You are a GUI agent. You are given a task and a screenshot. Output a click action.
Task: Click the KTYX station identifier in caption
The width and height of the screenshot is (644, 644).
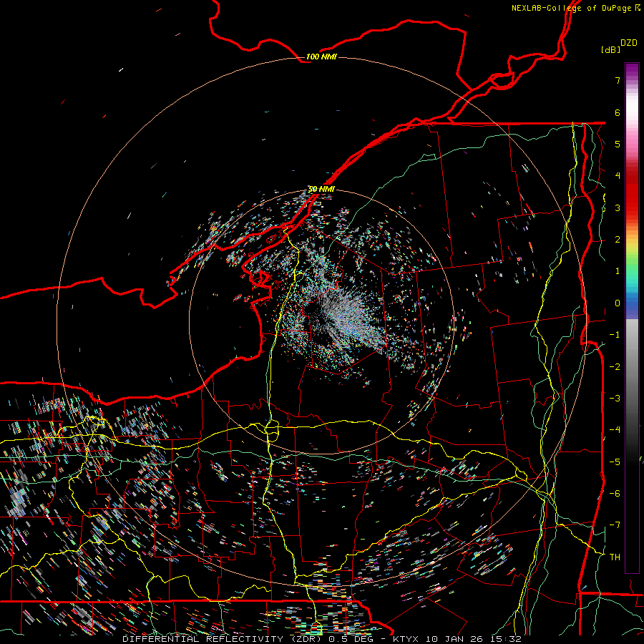pyautogui.click(x=407, y=639)
